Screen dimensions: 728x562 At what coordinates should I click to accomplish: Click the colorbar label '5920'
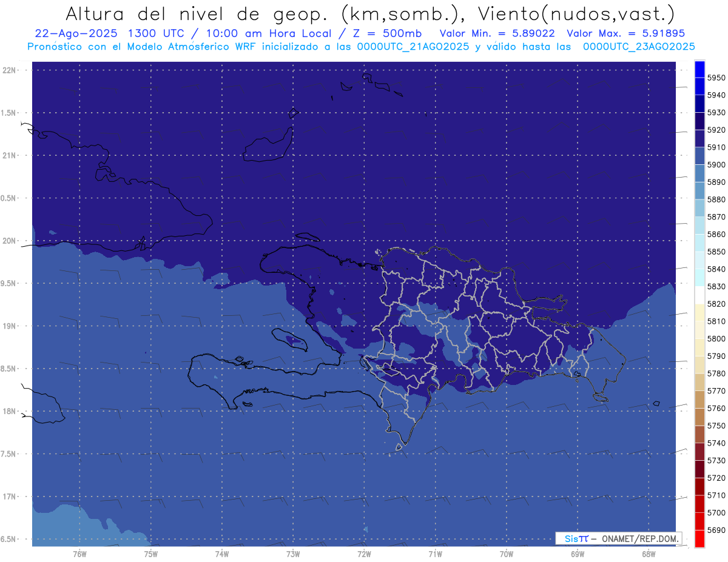coord(716,130)
